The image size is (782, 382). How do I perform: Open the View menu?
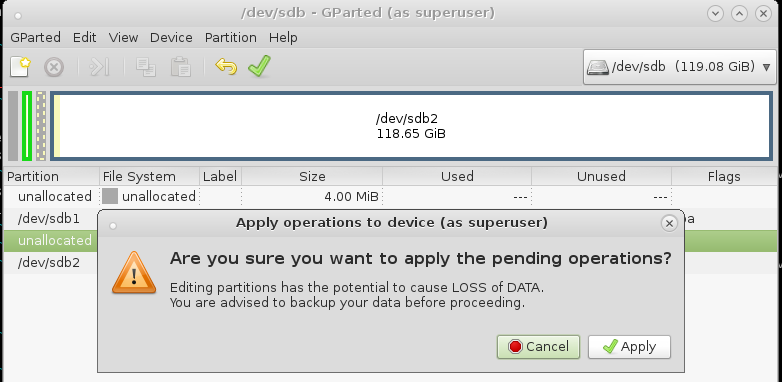click(x=123, y=38)
